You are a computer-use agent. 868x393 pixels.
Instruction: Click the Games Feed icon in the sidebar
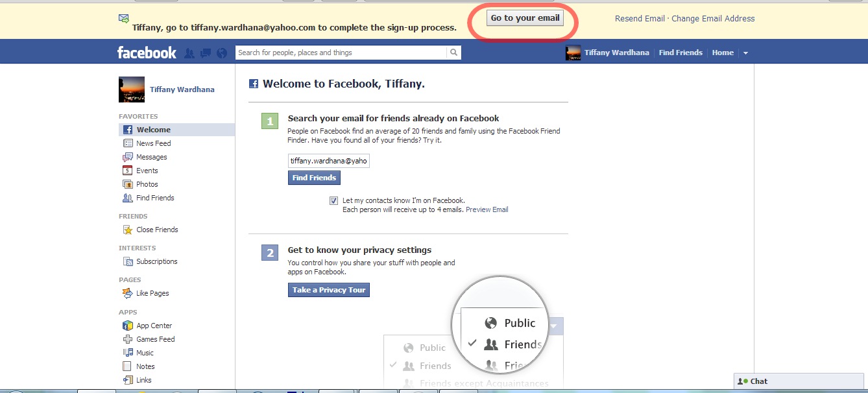tap(128, 339)
